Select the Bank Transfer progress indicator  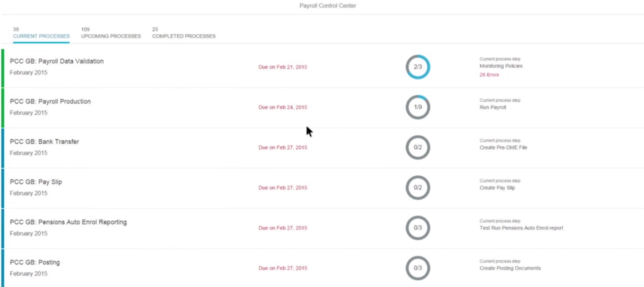pos(418,147)
